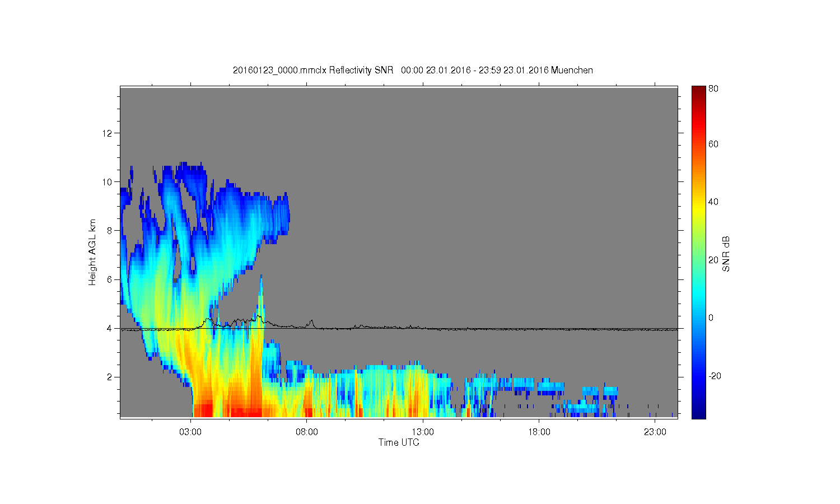The image size is (840, 504).
Task: Click the 13:00 time tick label
Action: click(x=423, y=432)
